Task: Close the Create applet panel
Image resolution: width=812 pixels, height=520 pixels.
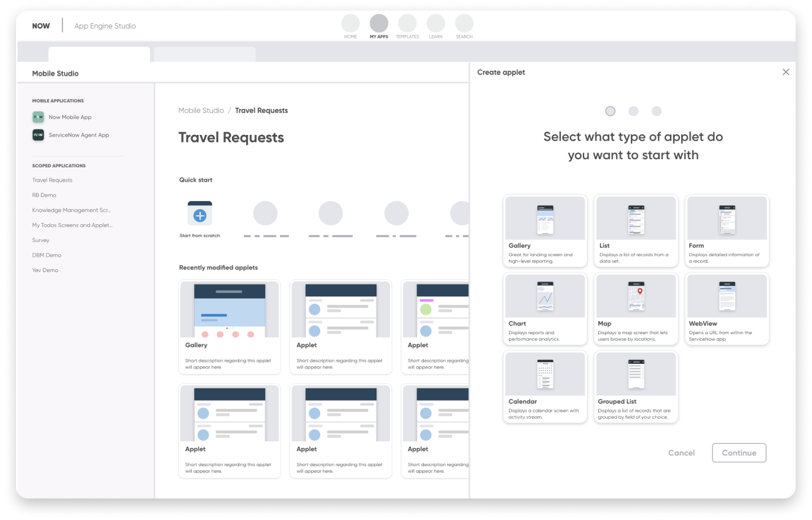Action: click(786, 72)
